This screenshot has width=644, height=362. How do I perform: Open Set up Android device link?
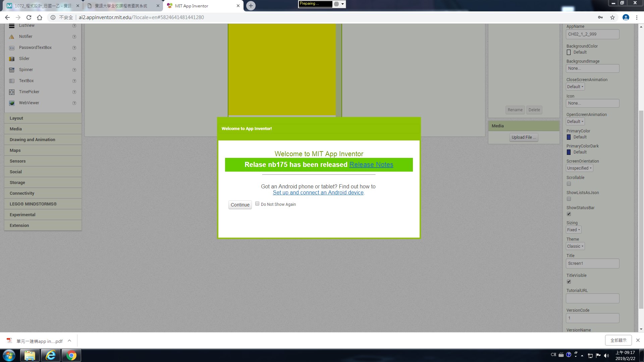318,193
